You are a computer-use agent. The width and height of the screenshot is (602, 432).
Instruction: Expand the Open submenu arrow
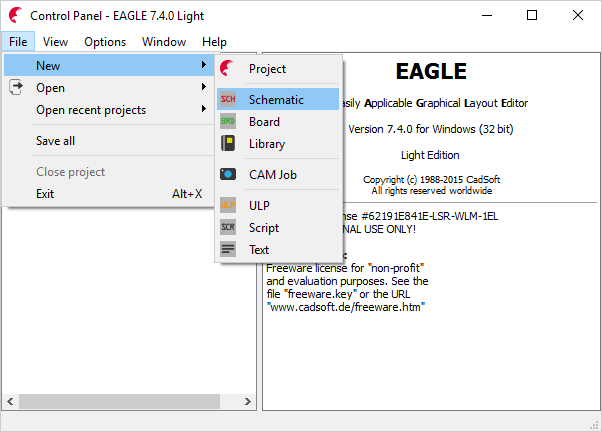tap(203, 88)
